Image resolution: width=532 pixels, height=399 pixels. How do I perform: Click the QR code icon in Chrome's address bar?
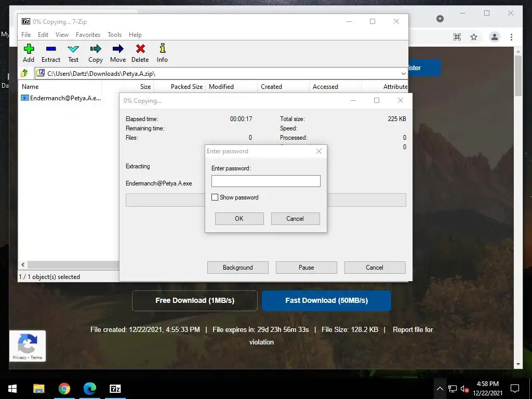[x=457, y=37]
